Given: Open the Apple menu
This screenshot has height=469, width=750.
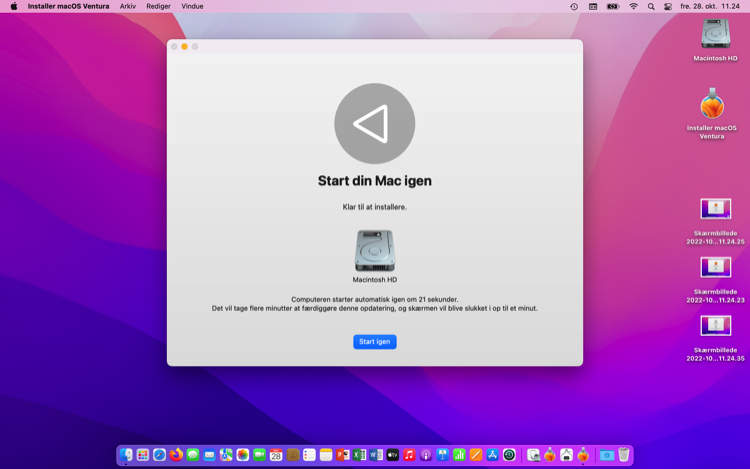Looking at the screenshot, I should pyautogui.click(x=14, y=6).
